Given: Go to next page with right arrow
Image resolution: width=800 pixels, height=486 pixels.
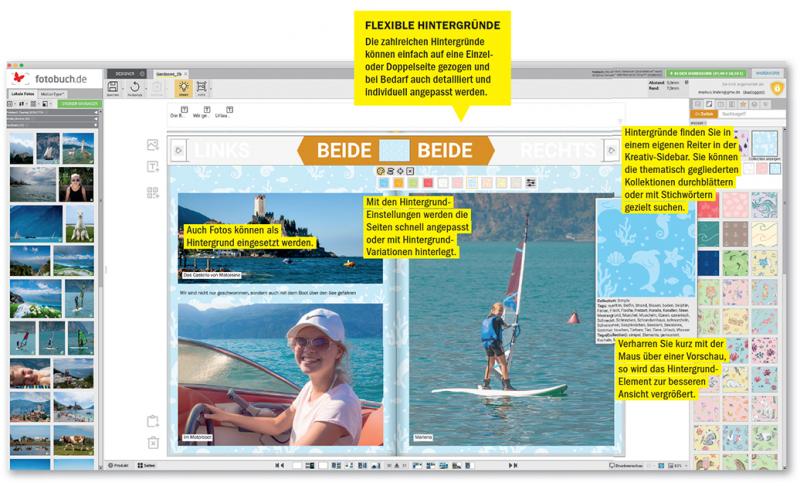Looking at the screenshot, I should 611,151.
